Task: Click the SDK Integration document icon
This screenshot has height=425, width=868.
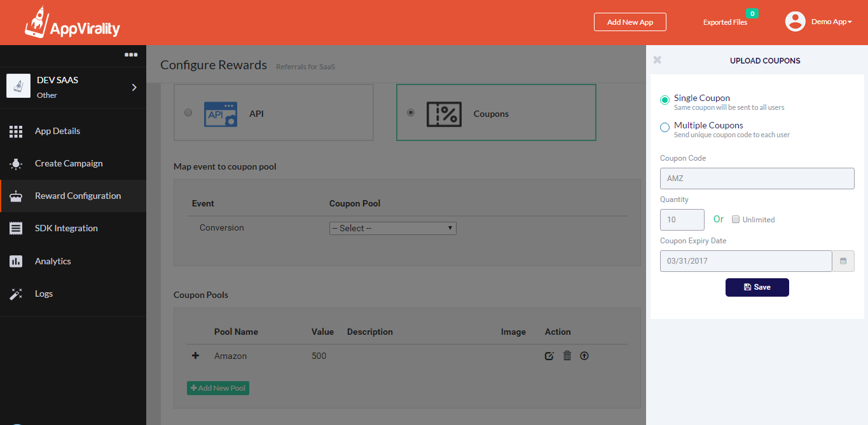Action: (x=16, y=229)
